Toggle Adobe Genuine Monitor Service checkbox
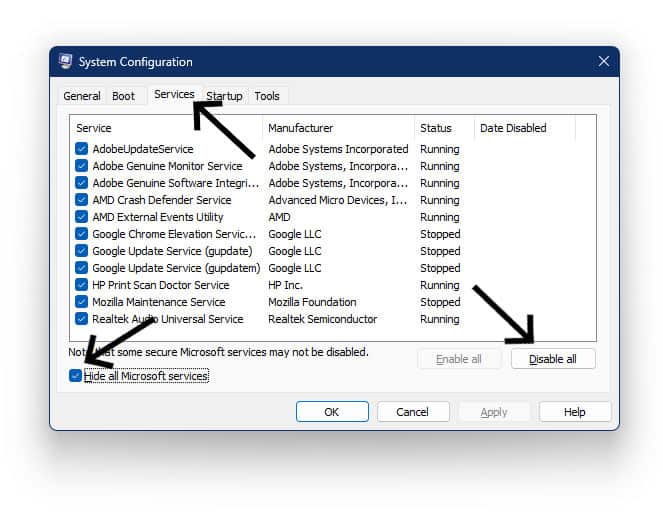The image size is (663, 519). coord(81,166)
